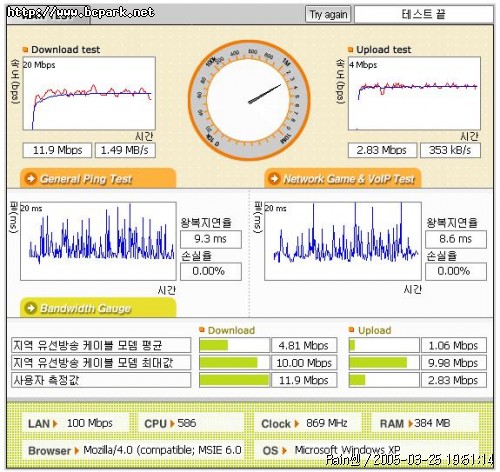Click the LAN 100 Mbps info field

coord(75,423)
